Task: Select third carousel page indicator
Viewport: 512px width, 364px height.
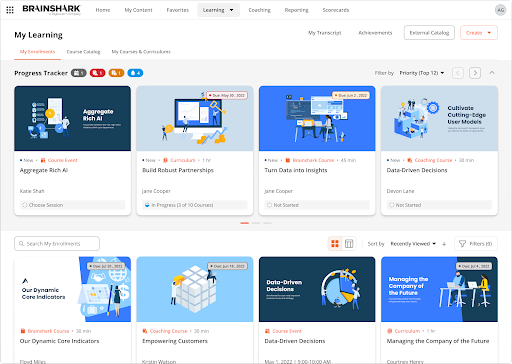Action: pos(267,223)
